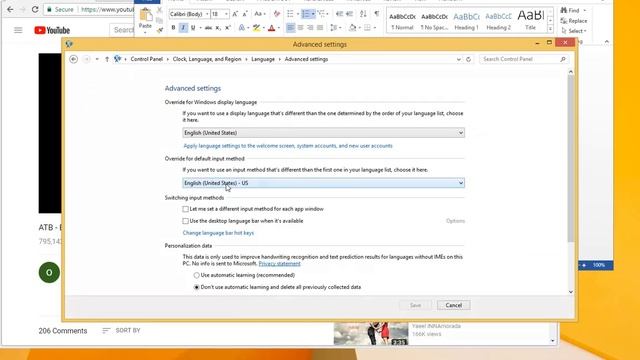Apply the Normal style in Word
This screenshot has height=360, width=640.
pyautogui.click(x=402, y=20)
